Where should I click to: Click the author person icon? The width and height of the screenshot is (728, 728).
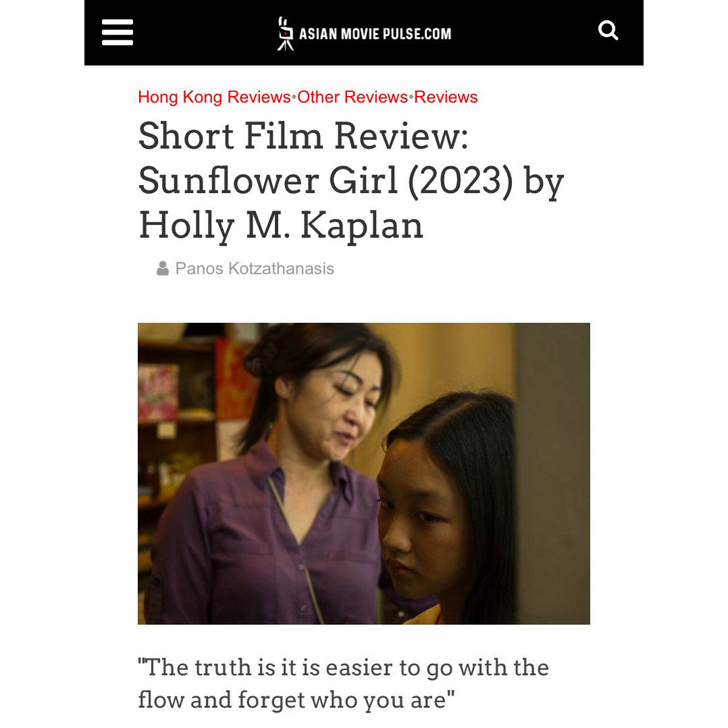tap(163, 268)
